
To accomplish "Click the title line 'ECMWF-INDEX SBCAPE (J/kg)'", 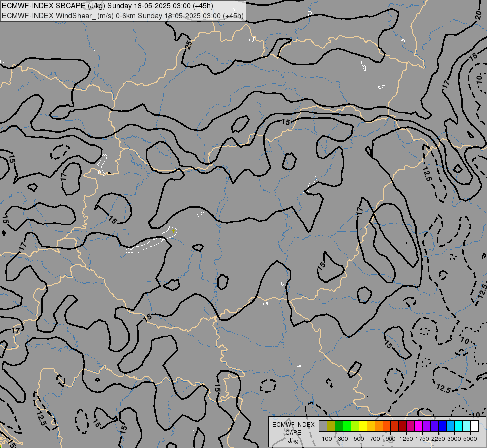I will pos(54,6).
